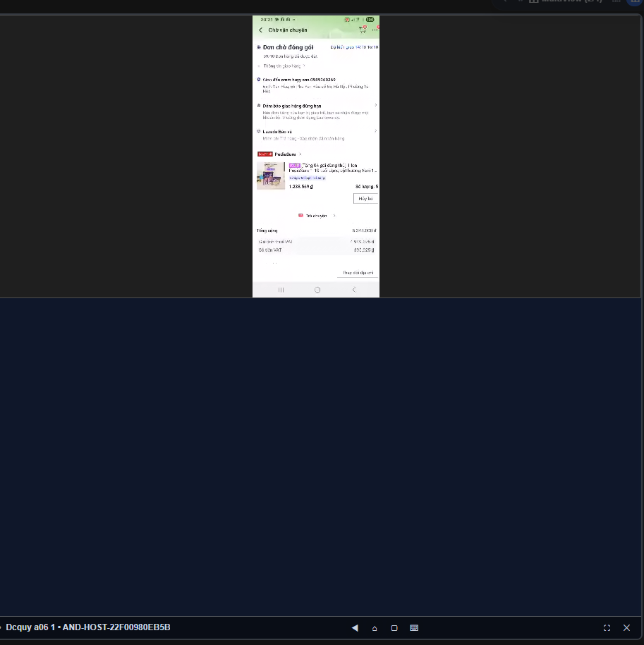The height and width of the screenshot is (645, 644).
Task: Click the Tổng cộng total label
Action: (x=267, y=231)
